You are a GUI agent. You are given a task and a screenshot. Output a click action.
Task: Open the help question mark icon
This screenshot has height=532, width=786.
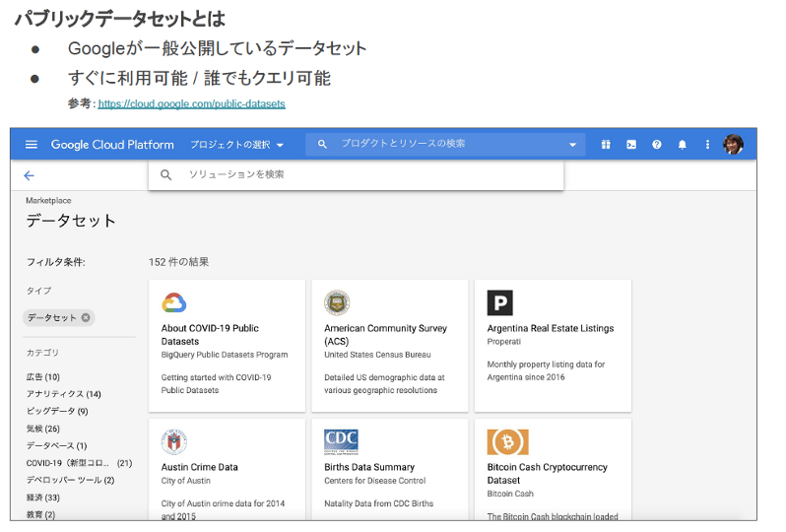[657, 145]
